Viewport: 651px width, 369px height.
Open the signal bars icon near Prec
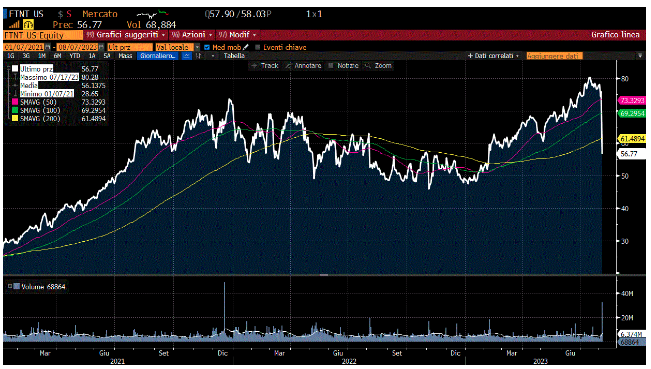pyautogui.click(x=14, y=25)
